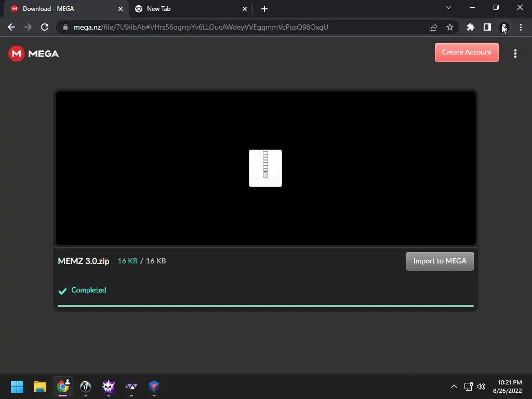Show hidden system tray icons

pos(454,387)
